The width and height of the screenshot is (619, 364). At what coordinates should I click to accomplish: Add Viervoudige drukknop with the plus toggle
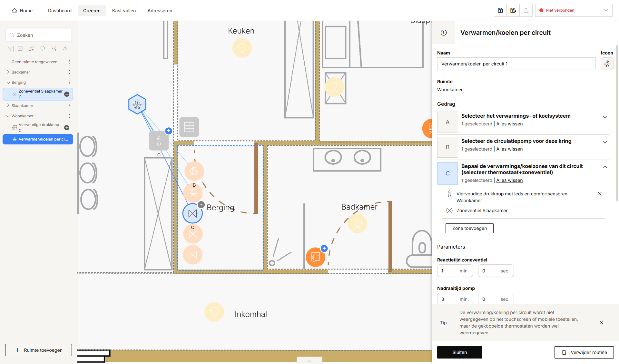67,128
